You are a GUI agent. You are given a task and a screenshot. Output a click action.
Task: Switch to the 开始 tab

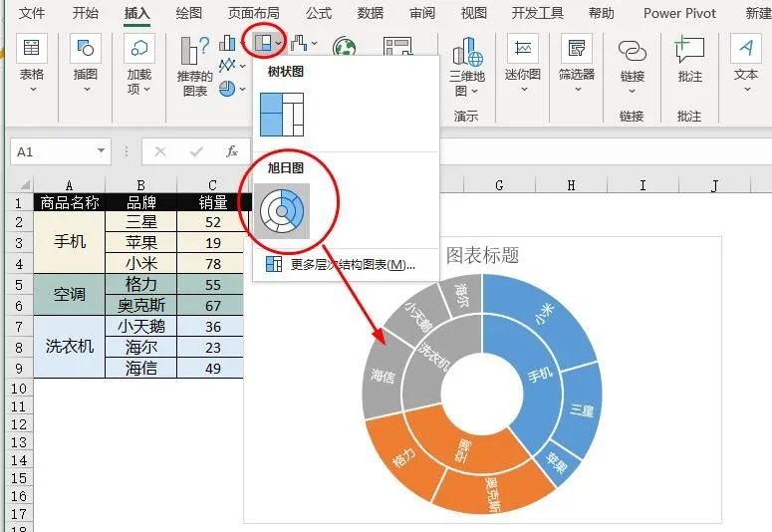pos(86,13)
